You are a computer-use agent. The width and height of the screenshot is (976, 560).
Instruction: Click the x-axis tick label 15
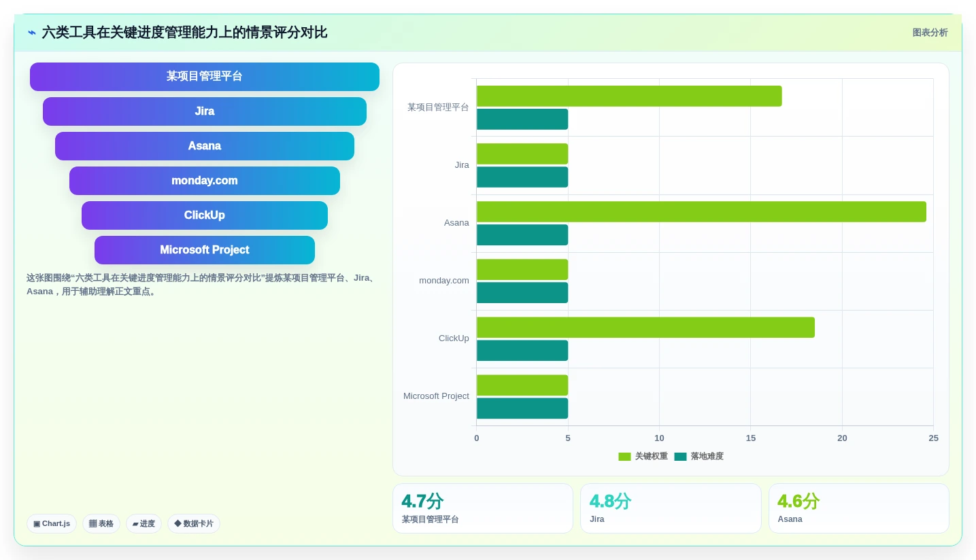[751, 438]
